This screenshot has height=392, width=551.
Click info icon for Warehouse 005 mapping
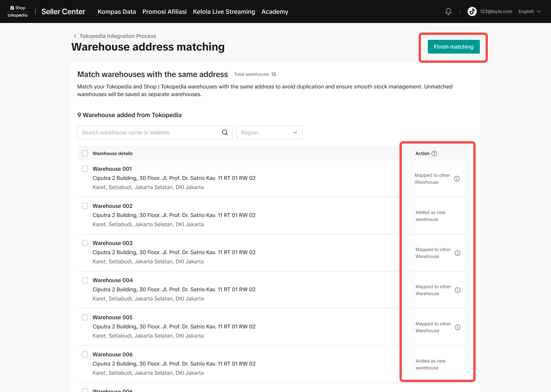click(458, 327)
